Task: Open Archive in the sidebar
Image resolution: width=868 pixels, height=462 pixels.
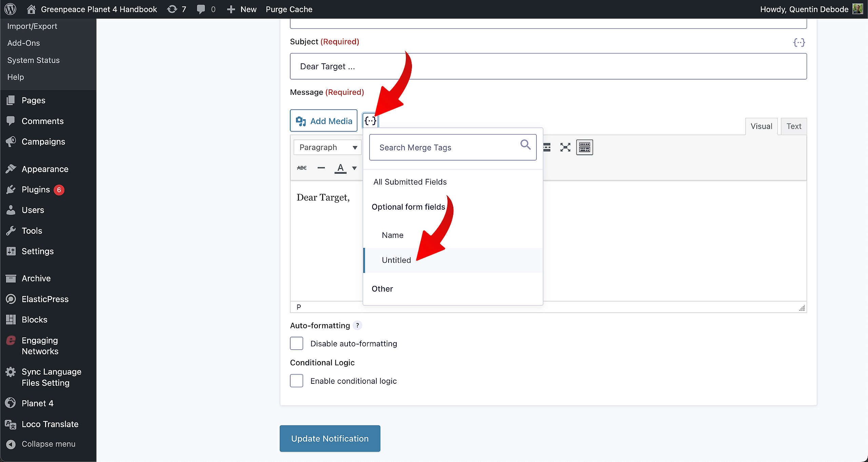Action: pyautogui.click(x=36, y=278)
